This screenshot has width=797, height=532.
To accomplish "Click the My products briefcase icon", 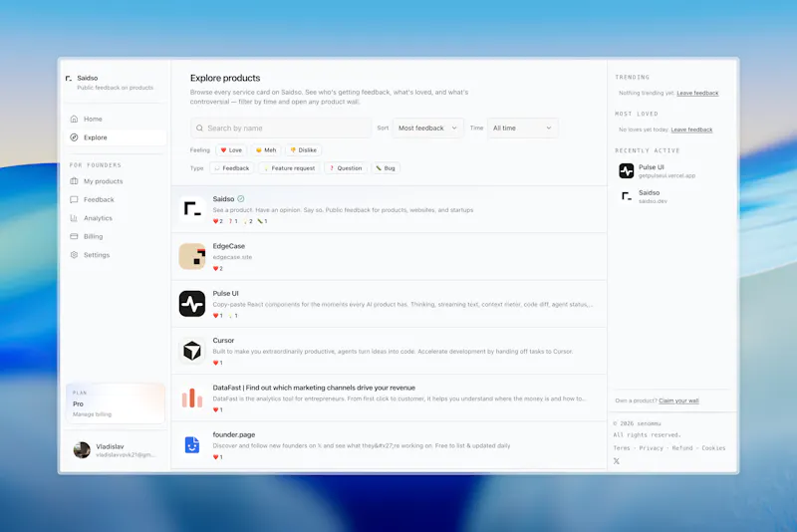I will [x=74, y=181].
